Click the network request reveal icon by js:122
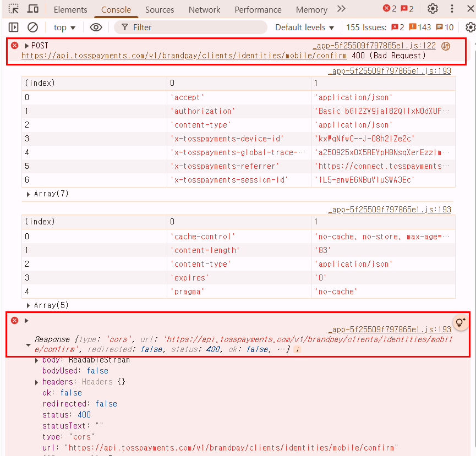 tap(446, 46)
